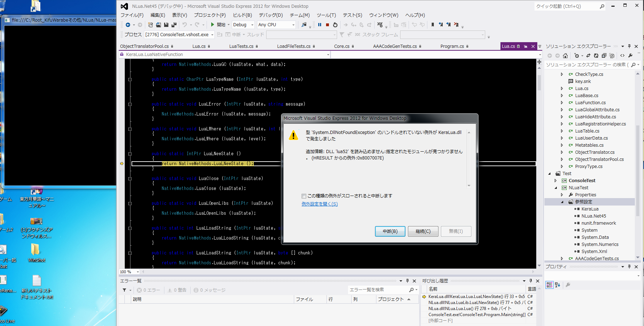Click the Categorized view icon in Properties panel
Screen dimensions: 644x326
(549, 285)
